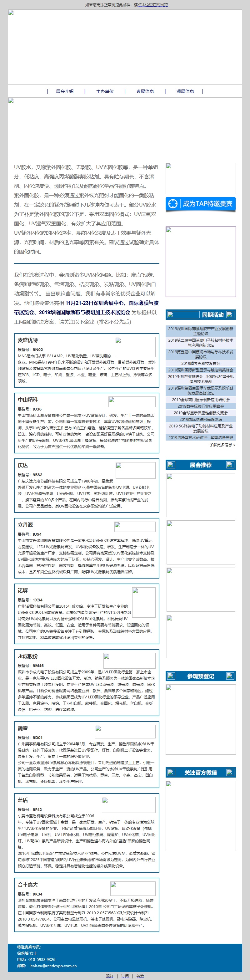Screen dimensions: 250x980
Task: Open 2019全球显示供应链创新交流会 link
Action: pyautogui.click(x=201, y=413)
